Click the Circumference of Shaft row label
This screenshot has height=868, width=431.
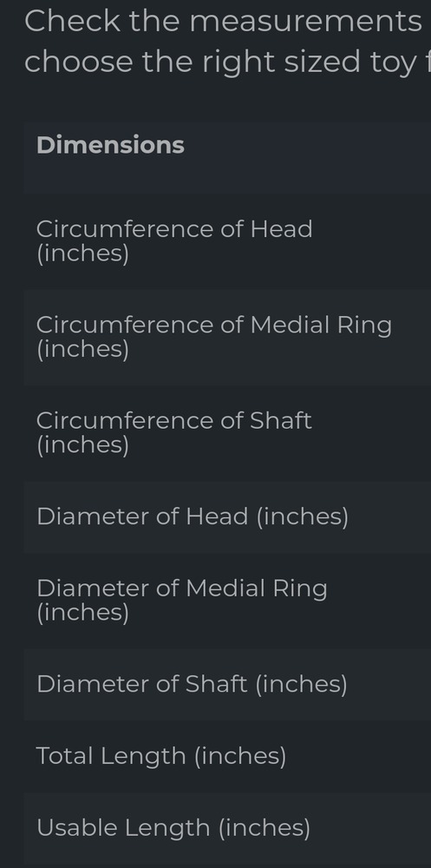coord(174,432)
